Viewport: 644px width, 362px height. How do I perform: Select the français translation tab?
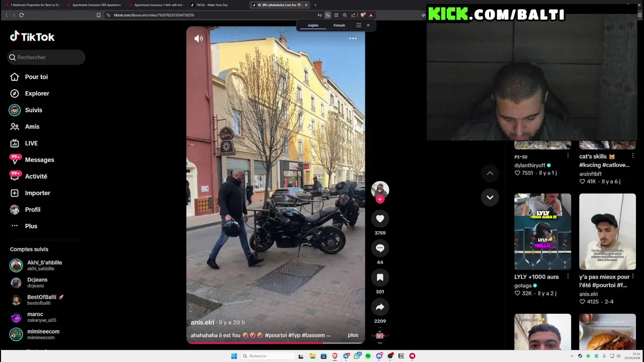(339, 25)
